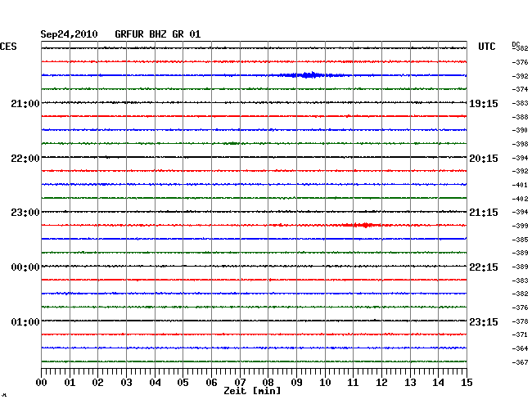The width and height of the screenshot is (532, 404).
Task: Click the 00 minute axis label
Action: (42, 382)
